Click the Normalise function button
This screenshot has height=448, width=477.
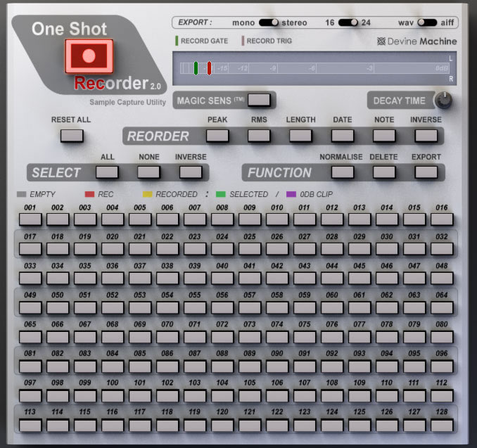(343, 172)
